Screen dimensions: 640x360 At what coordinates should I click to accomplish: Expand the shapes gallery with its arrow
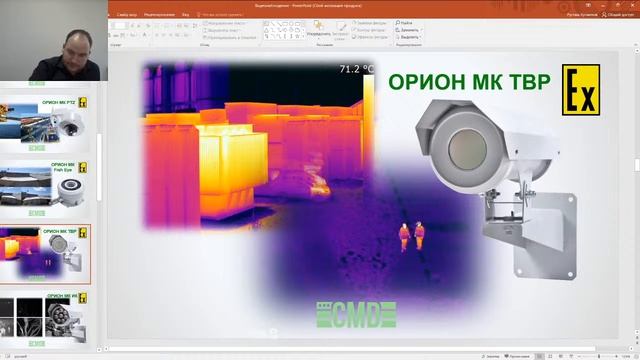(303, 37)
